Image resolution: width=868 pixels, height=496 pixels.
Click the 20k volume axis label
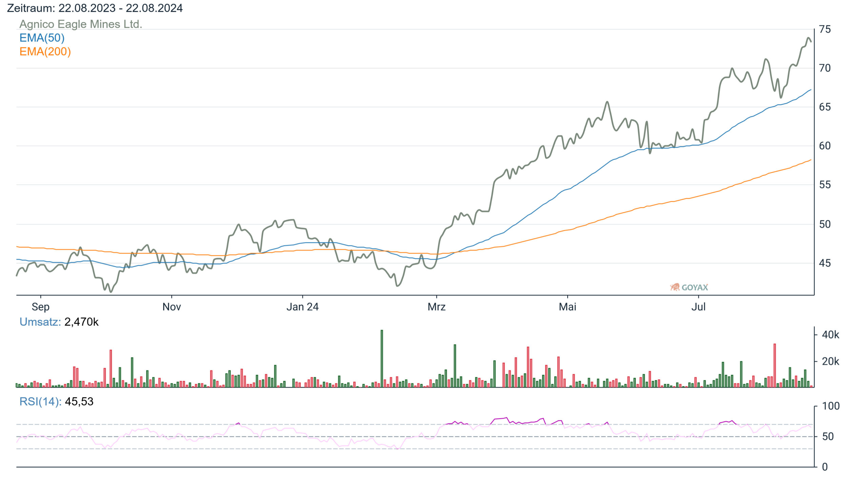point(830,361)
